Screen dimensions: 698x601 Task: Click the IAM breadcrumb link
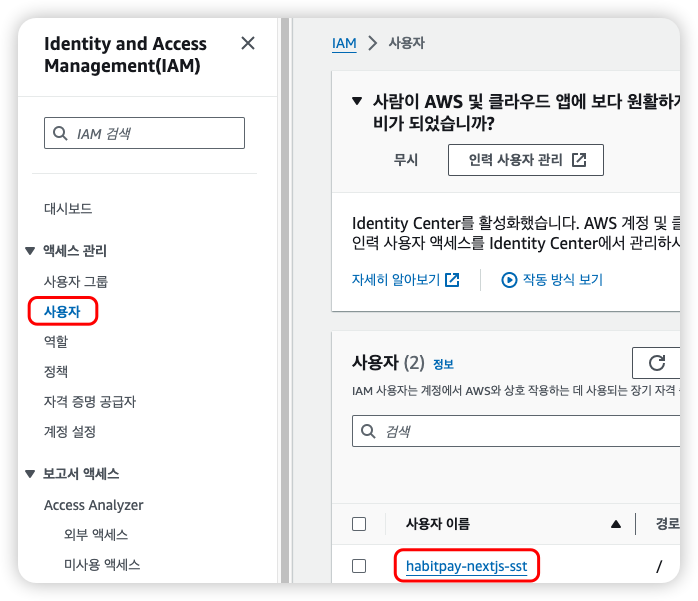click(344, 43)
